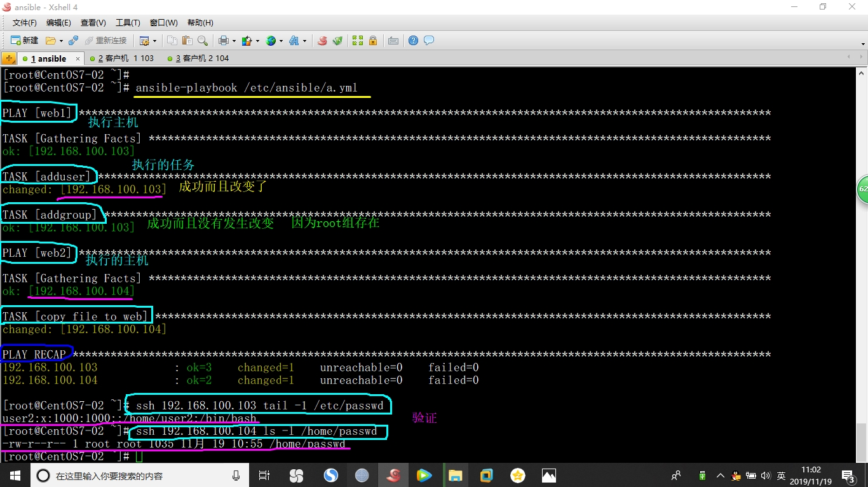The height and width of the screenshot is (487, 868).
Task: Click the find magnifier icon
Action: (203, 41)
